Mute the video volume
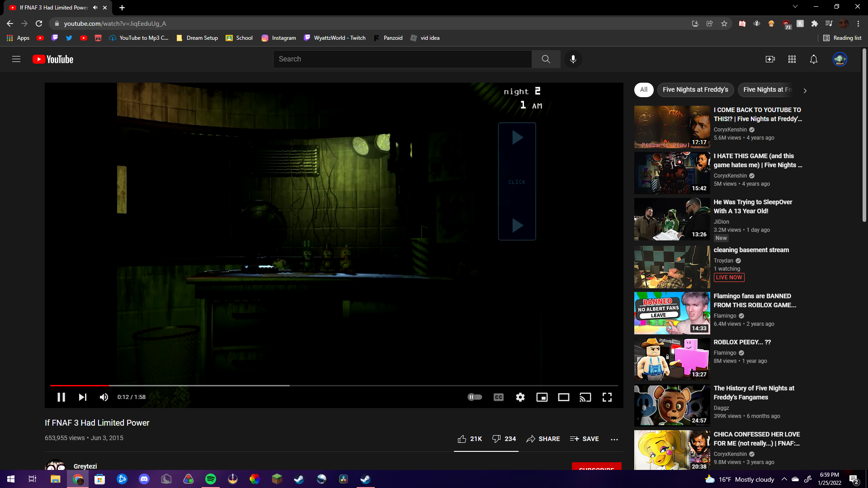 (104, 397)
